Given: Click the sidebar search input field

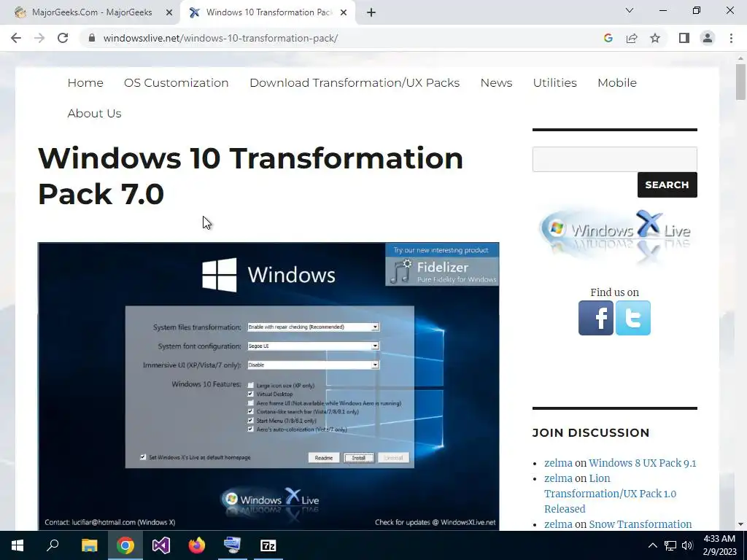Looking at the screenshot, I should [x=614, y=159].
